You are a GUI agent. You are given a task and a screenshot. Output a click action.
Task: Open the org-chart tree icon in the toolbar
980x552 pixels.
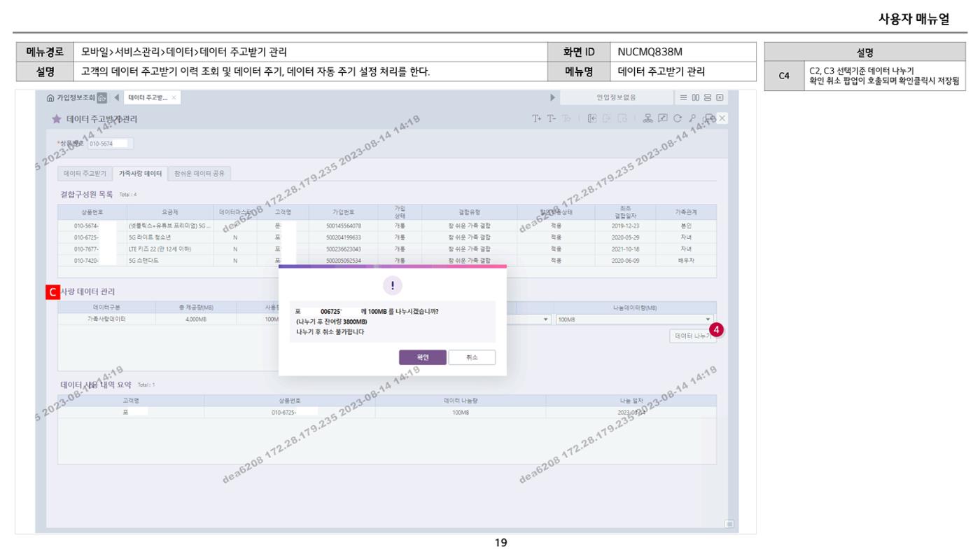(x=648, y=118)
